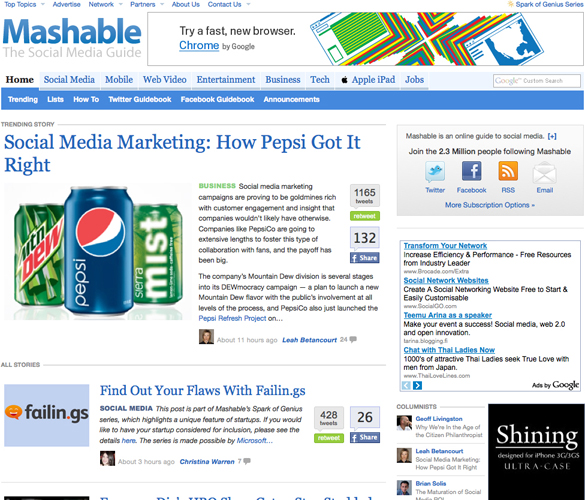Click Leah Betancourt columnist avatar
The image size is (585, 500).
(404, 455)
